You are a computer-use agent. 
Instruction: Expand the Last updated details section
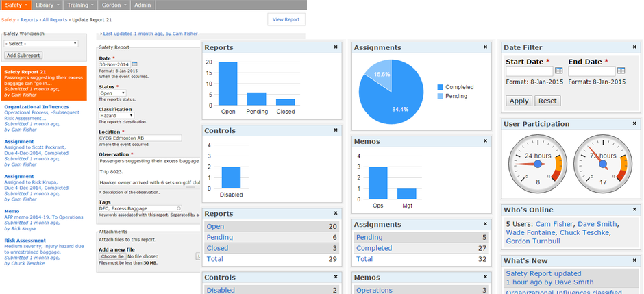pyautogui.click(x=101, y=33)
